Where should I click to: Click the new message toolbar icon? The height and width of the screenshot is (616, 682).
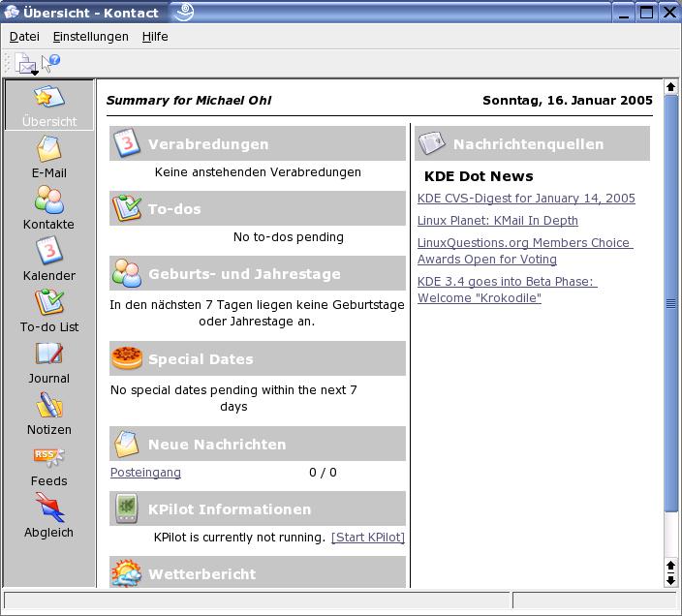click(27, 64)
